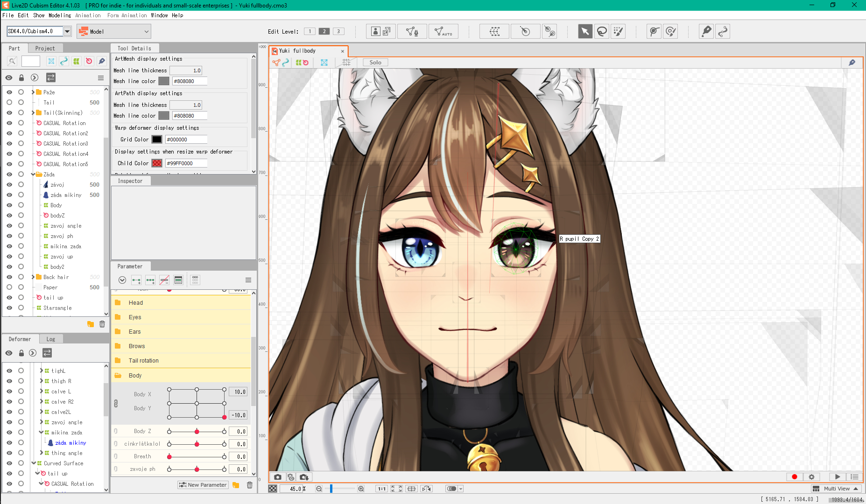Toggle visibility of závoj art mesh
Screen dimensions: 866x504
tap(9, 185)
